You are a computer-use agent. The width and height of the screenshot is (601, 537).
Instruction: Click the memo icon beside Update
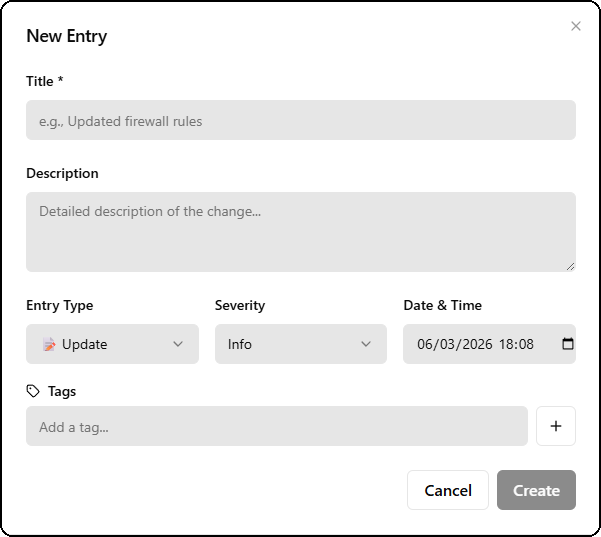49,344
